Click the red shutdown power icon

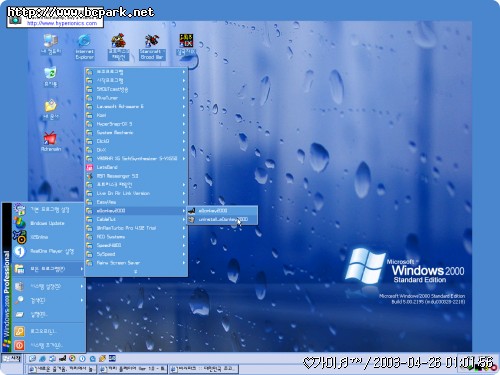(19, 345)
